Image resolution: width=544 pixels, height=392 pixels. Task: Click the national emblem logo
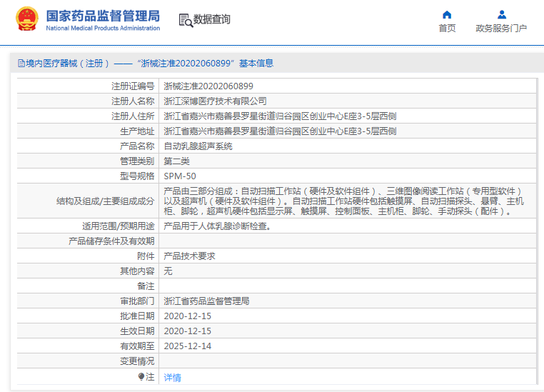point(27,20)
